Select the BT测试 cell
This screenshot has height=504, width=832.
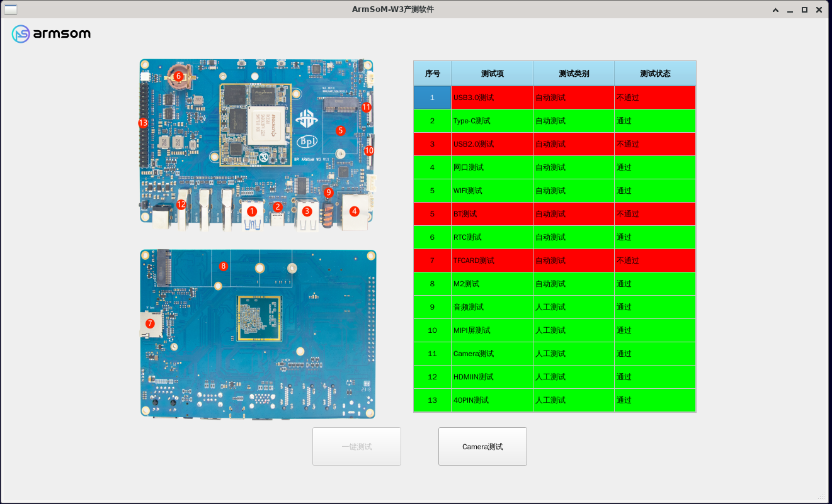pos(493,214)
